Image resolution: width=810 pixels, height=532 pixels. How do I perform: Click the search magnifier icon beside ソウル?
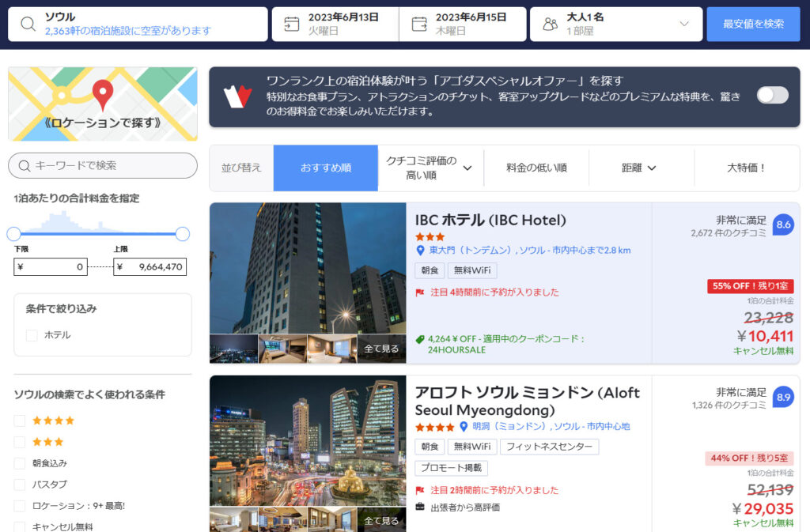click(28, 24)
